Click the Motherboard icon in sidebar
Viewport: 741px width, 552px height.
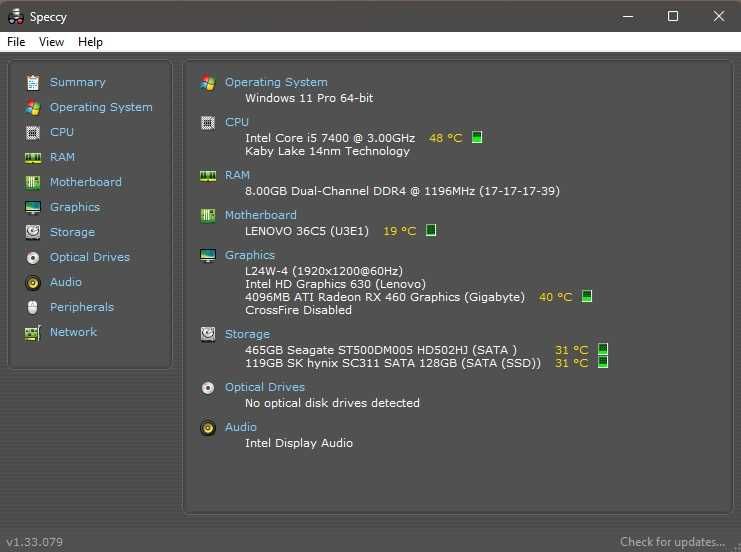pos(33,182)
